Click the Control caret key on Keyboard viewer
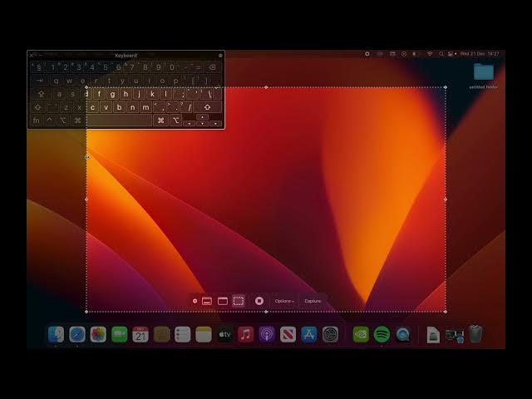This screenshot has width=532, height=399. 50,121
